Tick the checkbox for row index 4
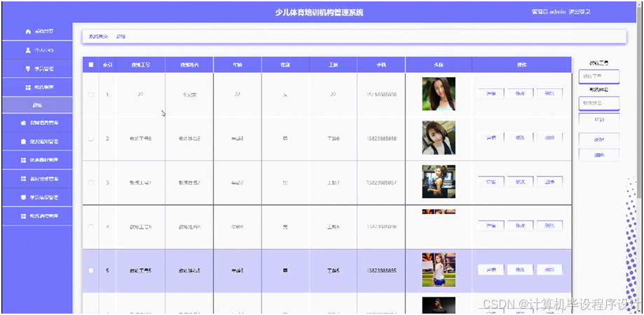Screen dimensions: 644x315 (91, 227)
